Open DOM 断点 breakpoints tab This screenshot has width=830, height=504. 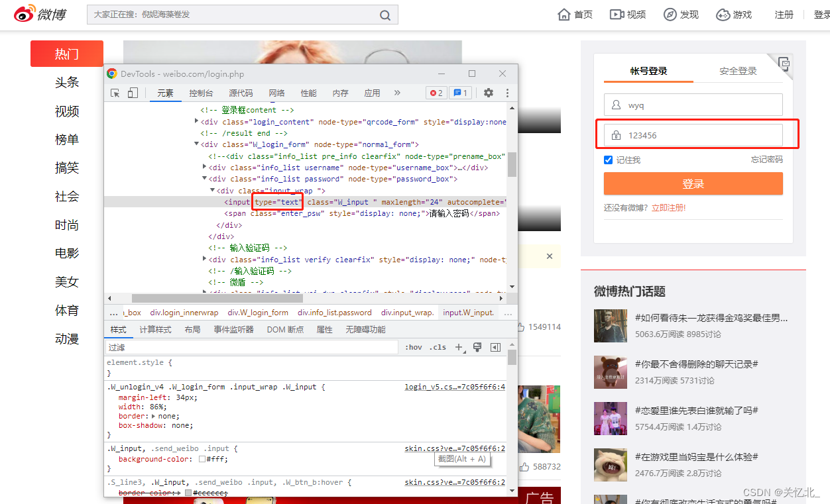285,329
